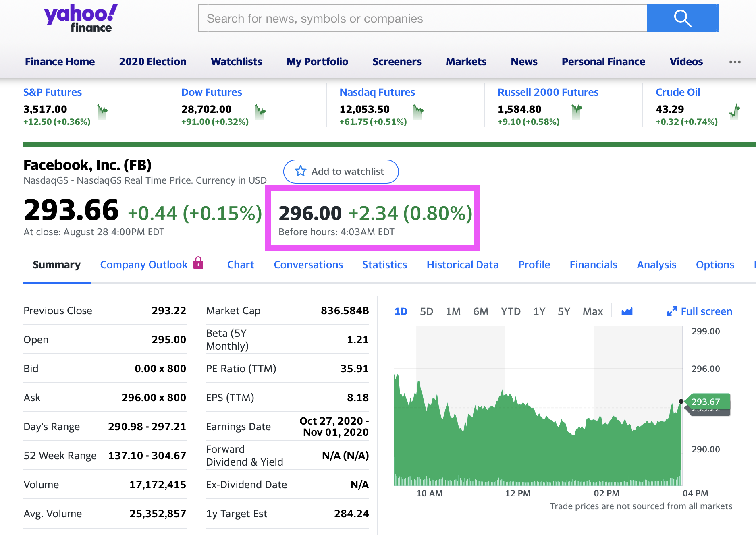Open Finance Home in the navigation
The image size is (756, 535).
point(60,62)
